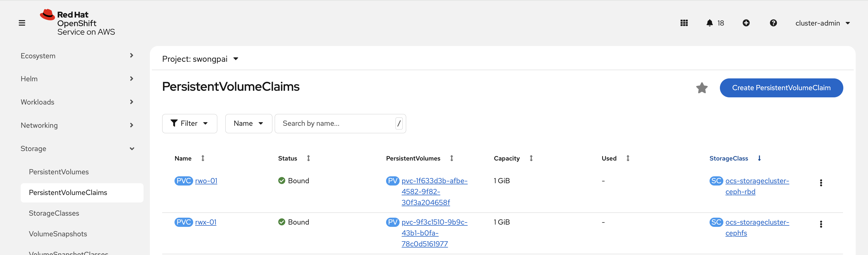Open notifications bell showing 18
868x255 pixels.
click(715, 23)
